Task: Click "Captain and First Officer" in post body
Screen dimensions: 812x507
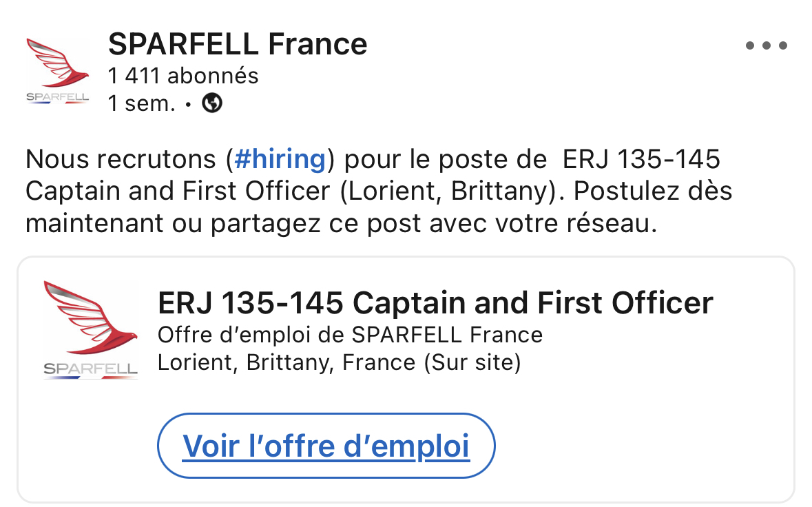Action: coord(178,191)
